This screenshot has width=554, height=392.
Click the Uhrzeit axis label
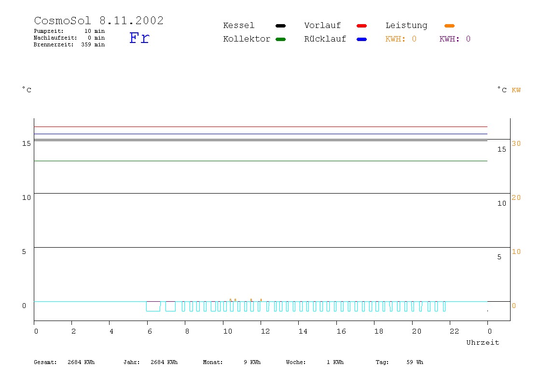[483, 342]
